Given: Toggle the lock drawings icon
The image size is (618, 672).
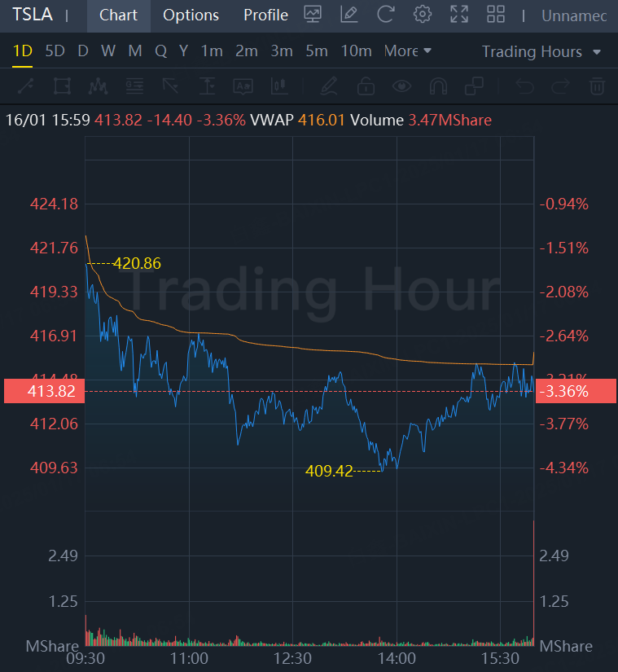Looking at the screenshot, I should coord(366,86).
